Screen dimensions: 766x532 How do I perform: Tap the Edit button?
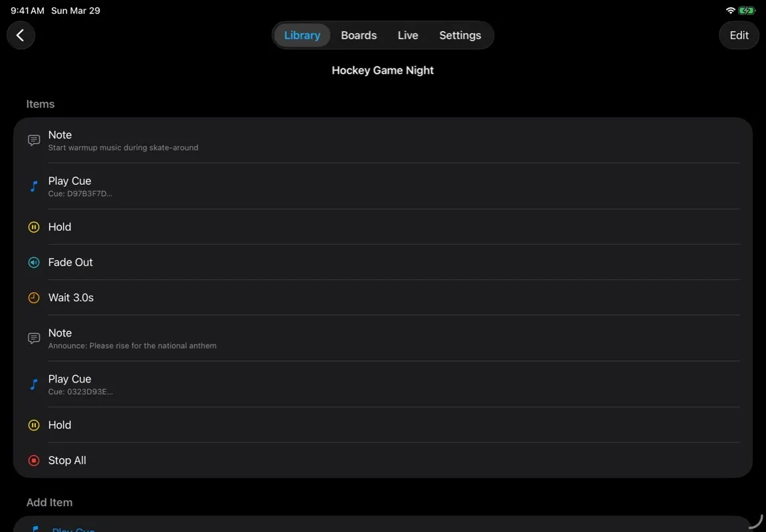coord(739,35)
